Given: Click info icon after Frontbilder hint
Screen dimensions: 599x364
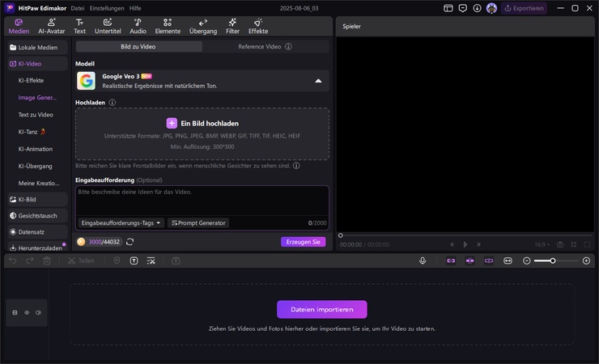Looking at the screenshot, I should (296, 166).
